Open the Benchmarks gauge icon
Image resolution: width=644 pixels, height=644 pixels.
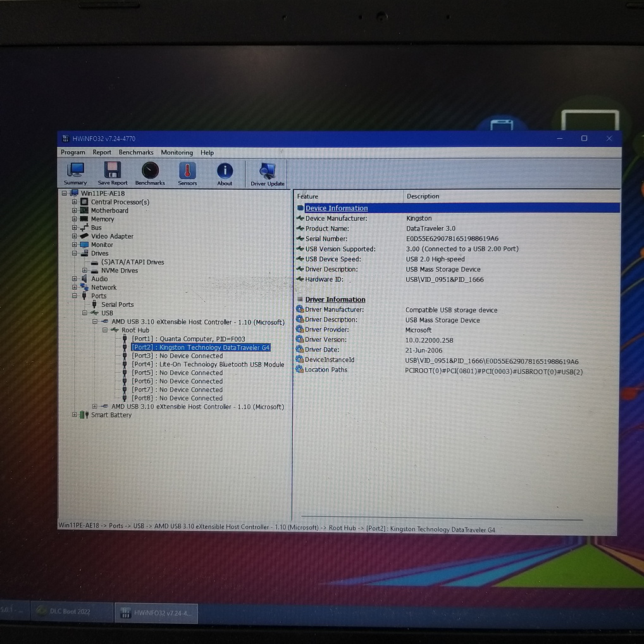150,173
